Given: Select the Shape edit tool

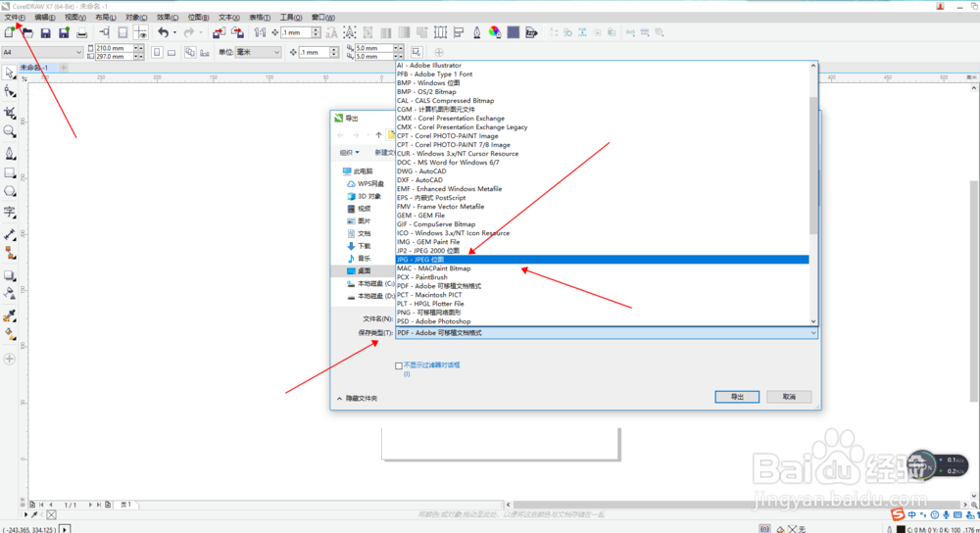Looking at the screenshot, I should tap(10, 92).
